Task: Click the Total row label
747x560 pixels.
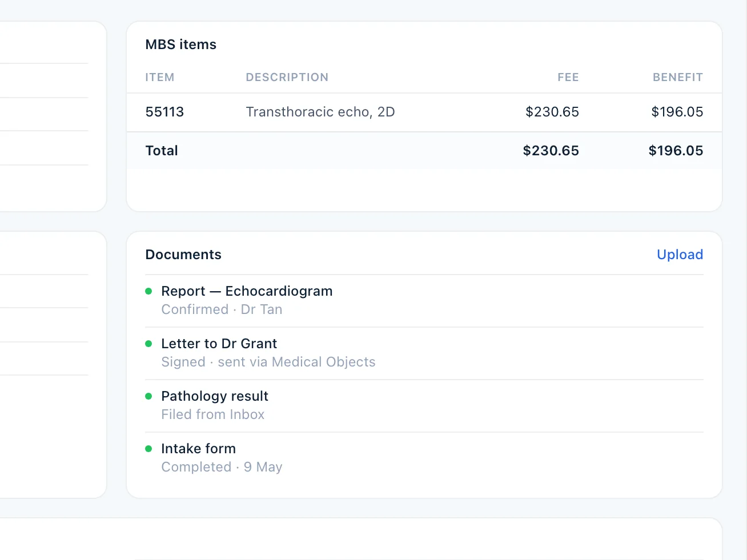Action: tap(162, 151)
